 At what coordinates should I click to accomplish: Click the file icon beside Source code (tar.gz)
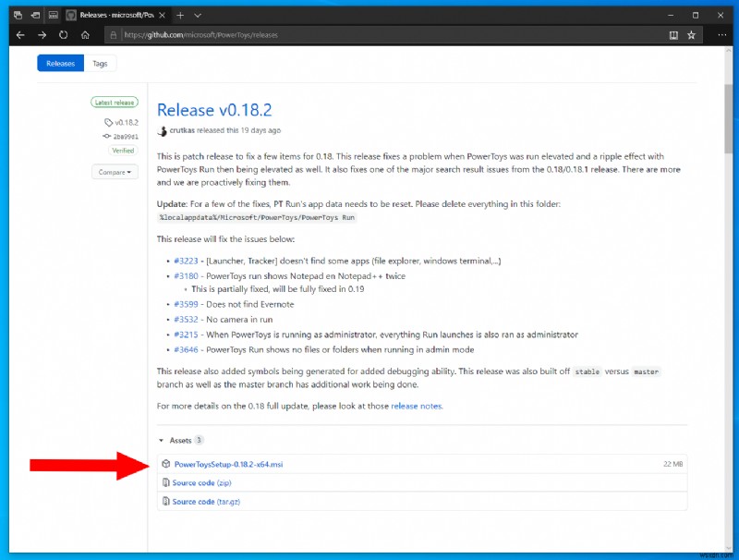[166, 501]
